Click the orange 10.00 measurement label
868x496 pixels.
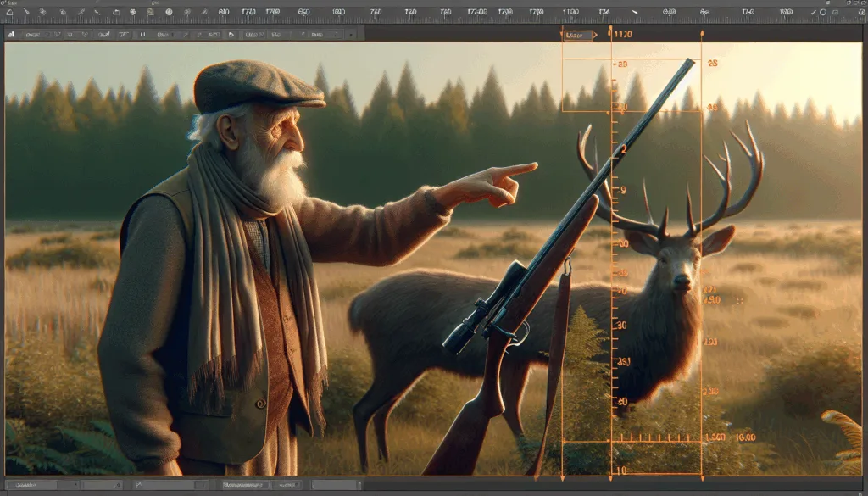[x=746, y=437]
